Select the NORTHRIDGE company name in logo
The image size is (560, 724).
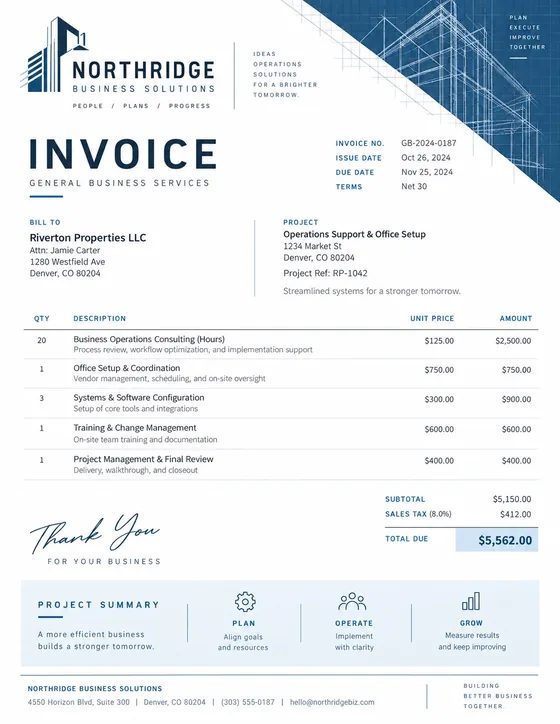click(x=144, y=70)
